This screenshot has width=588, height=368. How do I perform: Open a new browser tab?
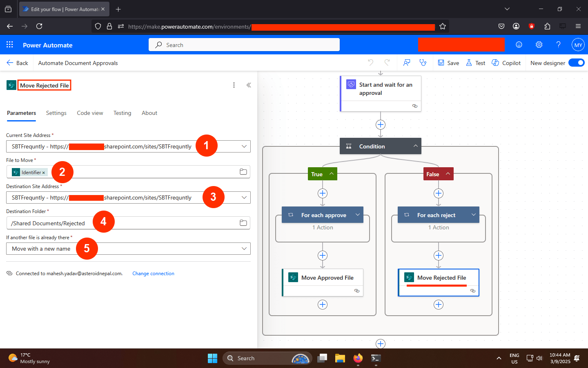pos(118,9)
